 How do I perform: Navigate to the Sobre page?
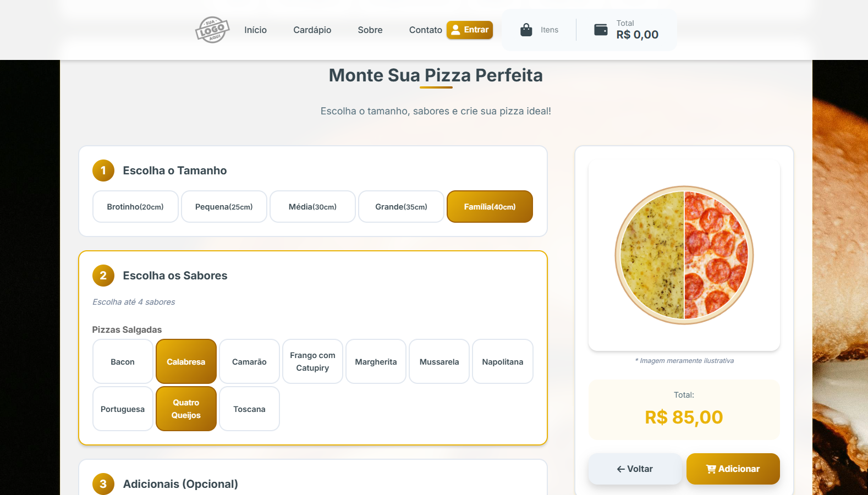pos(370,30)
